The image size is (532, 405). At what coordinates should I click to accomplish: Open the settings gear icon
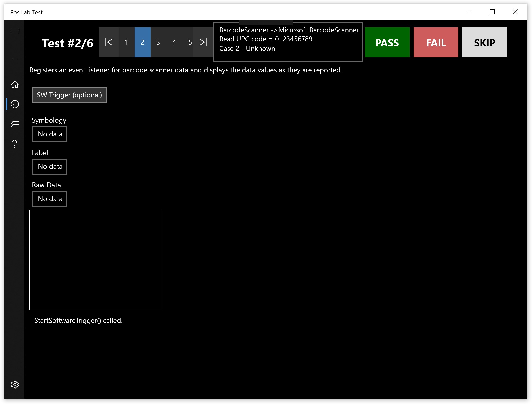(15, 385)
